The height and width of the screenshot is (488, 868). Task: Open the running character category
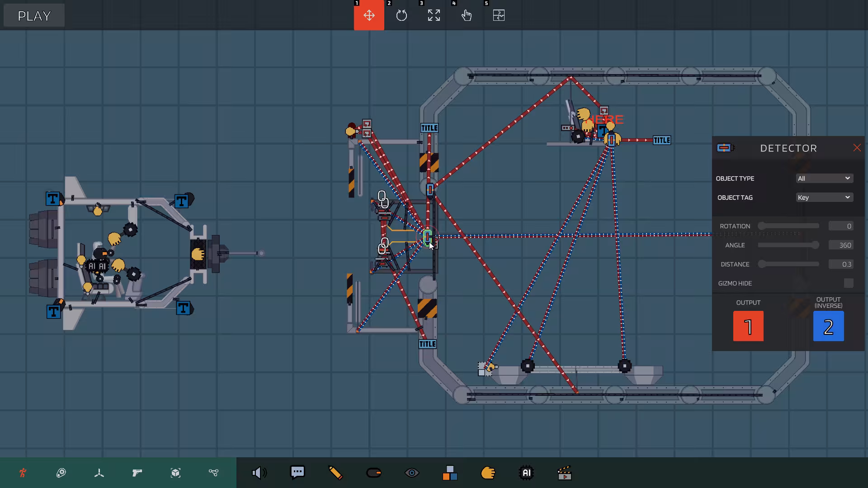(23, 473)
